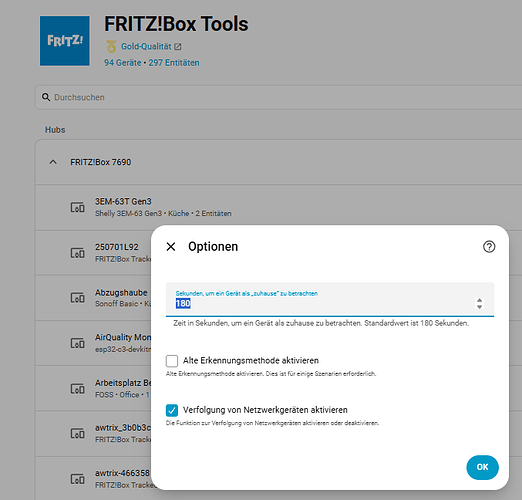522x500 pixels.
Task: Open the 94 Geräte link
Action: [123, 63]
